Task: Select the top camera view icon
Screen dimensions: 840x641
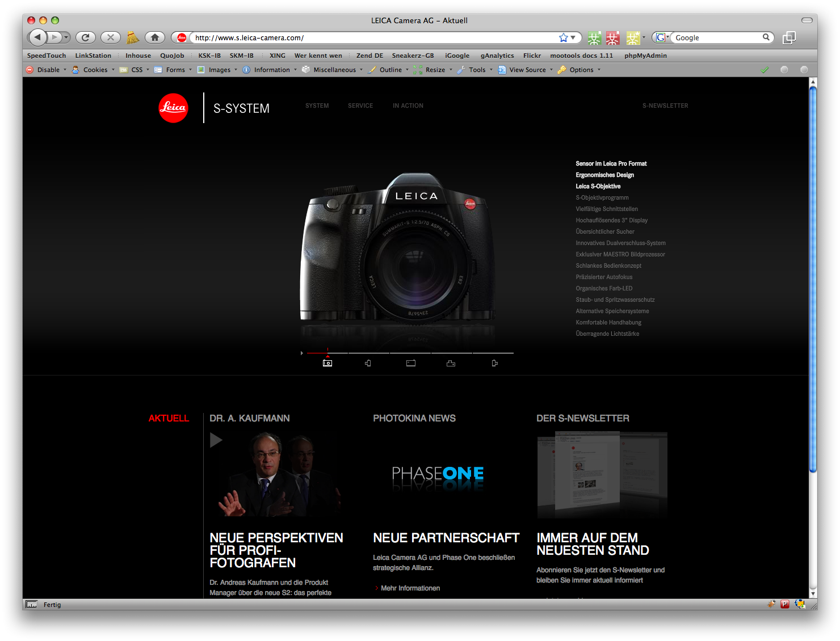Action: tap(451, 363)
